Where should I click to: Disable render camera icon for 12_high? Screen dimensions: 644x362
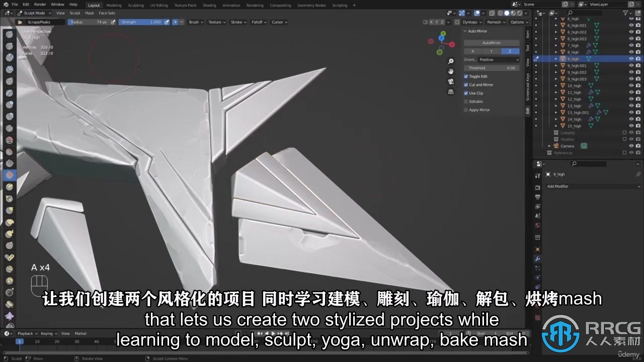coord(638,99)
